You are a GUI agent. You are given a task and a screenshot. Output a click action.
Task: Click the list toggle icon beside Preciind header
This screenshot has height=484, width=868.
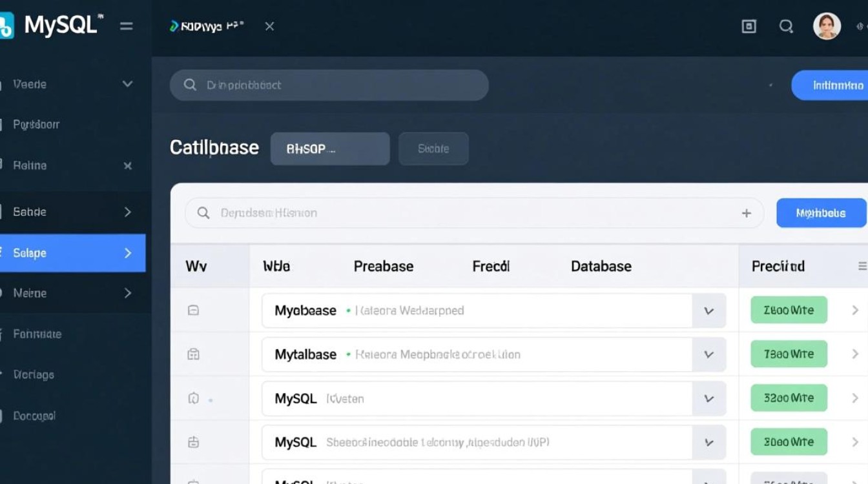863,265
